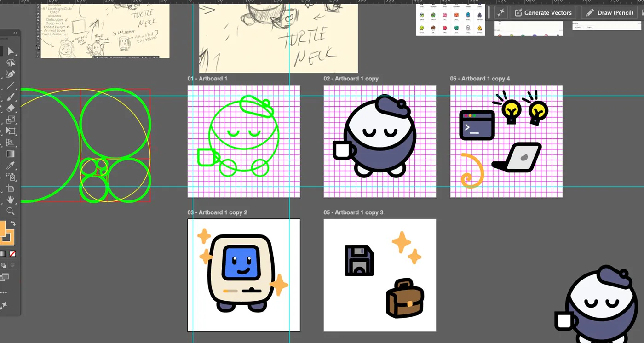Click the Generate Vectors button
The image size is (644, 343).
click(x=543, y=12)
